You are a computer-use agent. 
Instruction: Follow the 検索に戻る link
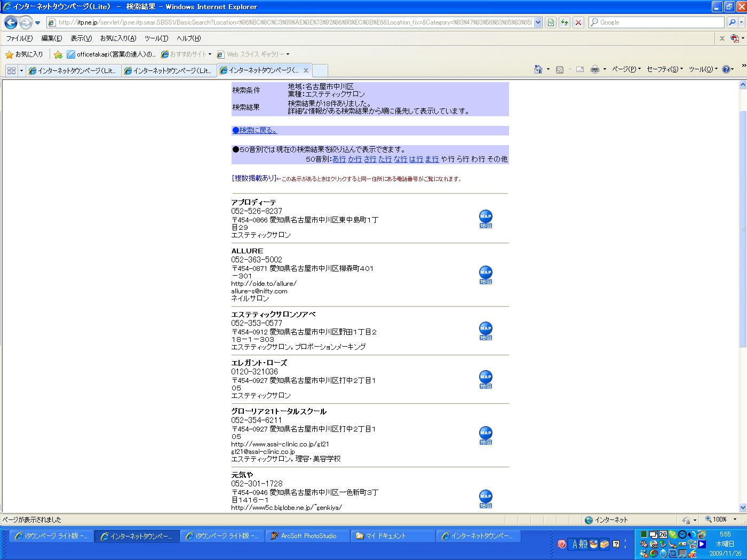(255, 130)
